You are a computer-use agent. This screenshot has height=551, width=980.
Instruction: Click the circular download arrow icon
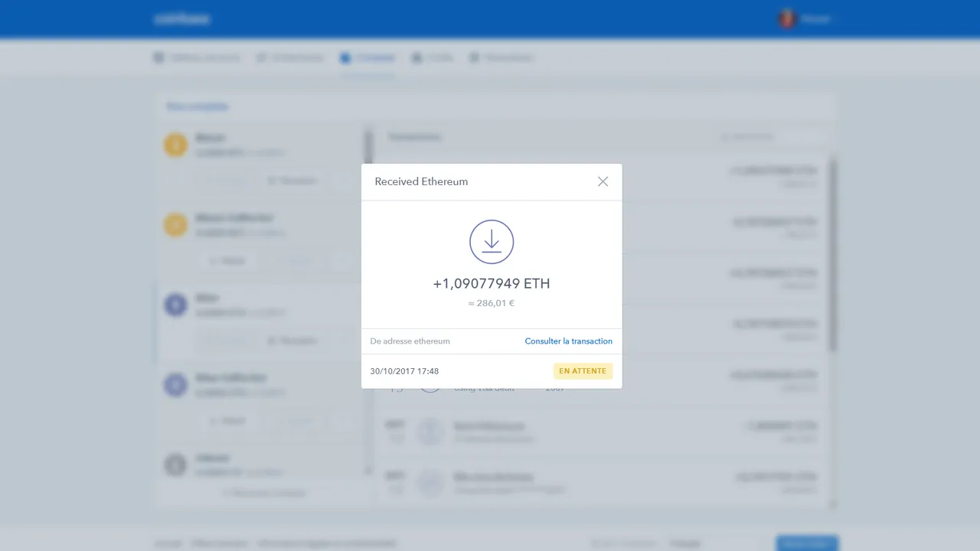(492, 242)
